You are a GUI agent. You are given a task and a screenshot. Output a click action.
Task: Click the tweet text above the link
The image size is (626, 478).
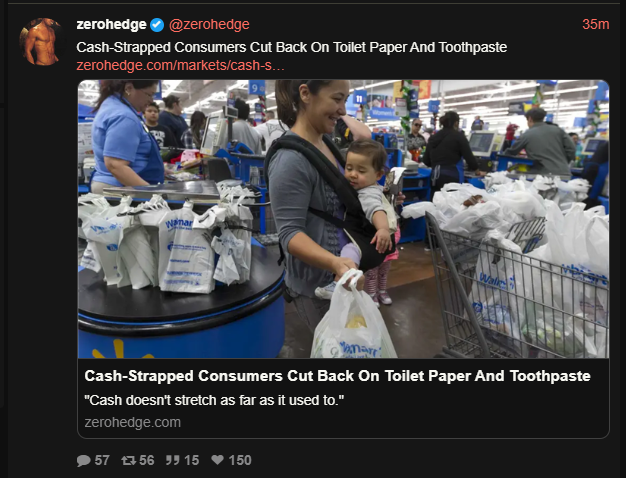(x=291, y=47)
